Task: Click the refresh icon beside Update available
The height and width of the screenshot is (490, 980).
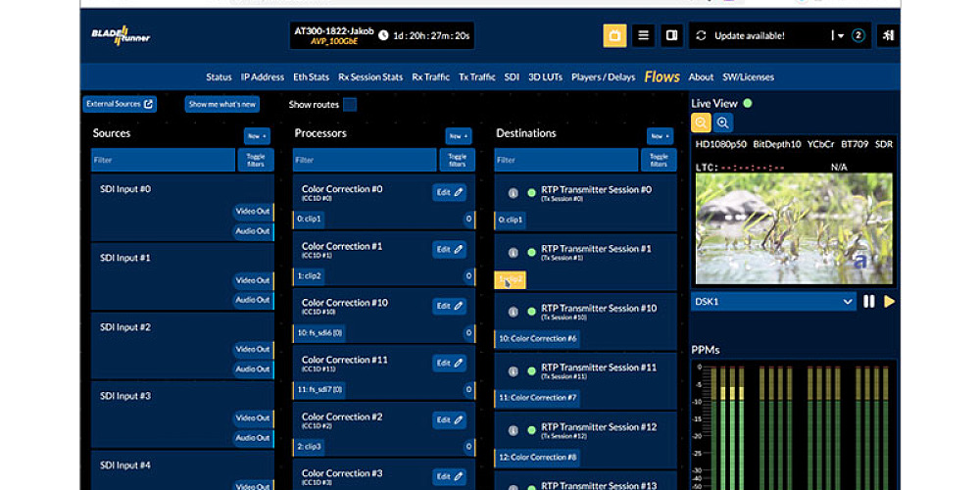Action: click(701, 36)
